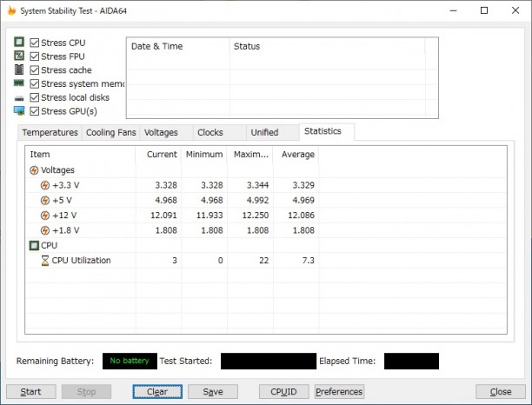This screenshot has width=532, height=405.
Task: Click the Date & Time log column header
Action: click(x=156, y=47)
